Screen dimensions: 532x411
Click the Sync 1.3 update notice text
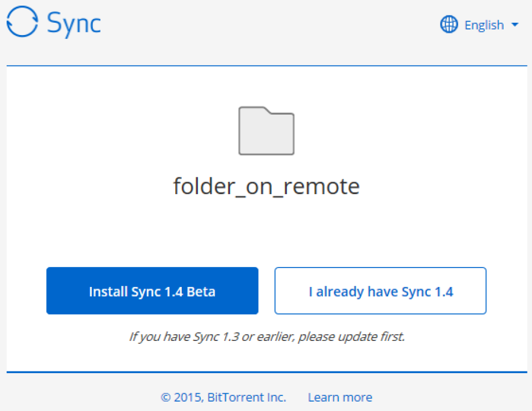click(x=266, y=336)
